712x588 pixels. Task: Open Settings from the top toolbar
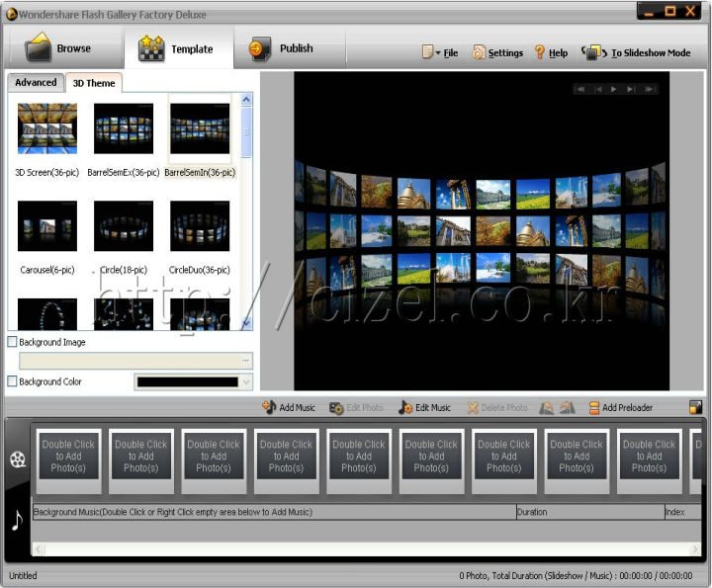(x=480, y=52)
